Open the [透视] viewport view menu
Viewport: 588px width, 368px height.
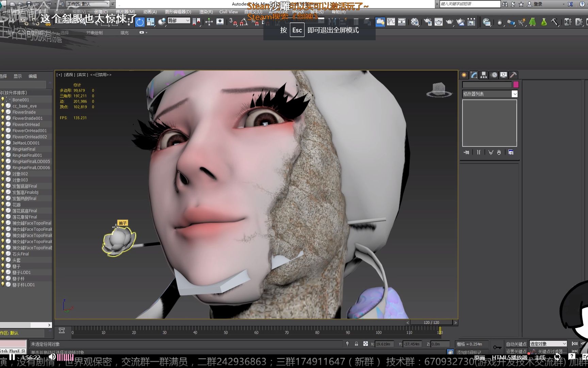69,75
